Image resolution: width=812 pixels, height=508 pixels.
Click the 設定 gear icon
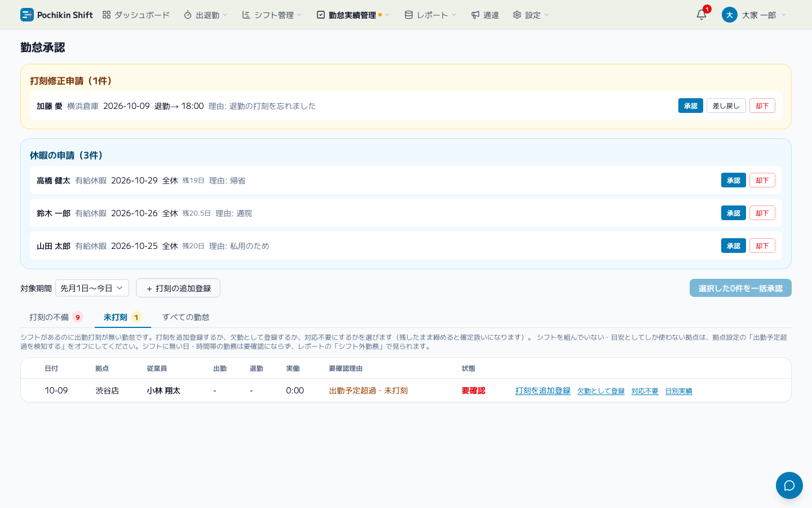coord(517,15)
